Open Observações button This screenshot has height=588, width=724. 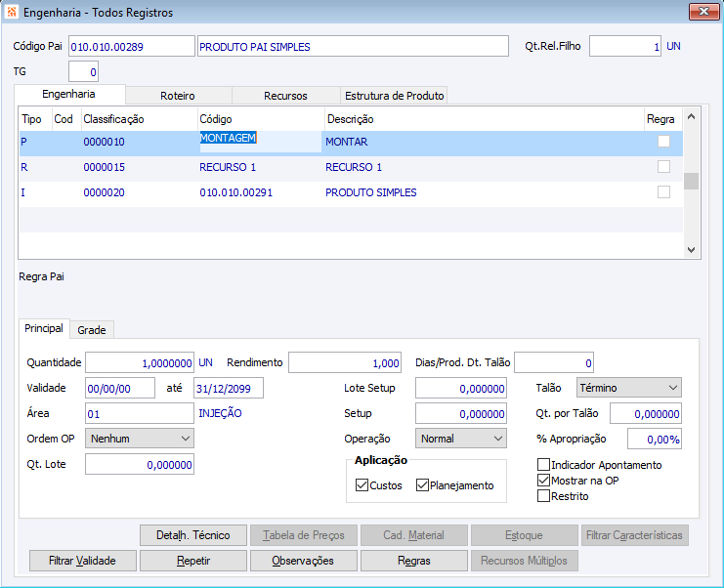click(303, 561)
